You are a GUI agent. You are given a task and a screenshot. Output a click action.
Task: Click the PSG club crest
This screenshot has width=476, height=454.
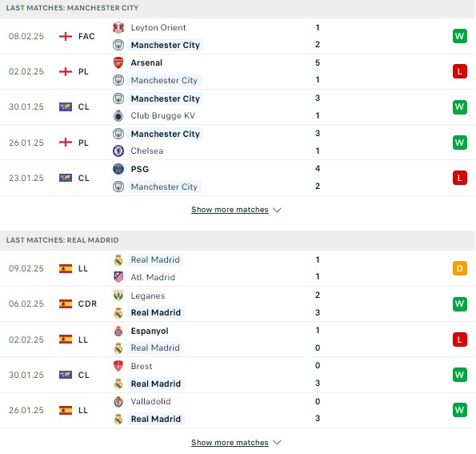(x=118, y=169)
